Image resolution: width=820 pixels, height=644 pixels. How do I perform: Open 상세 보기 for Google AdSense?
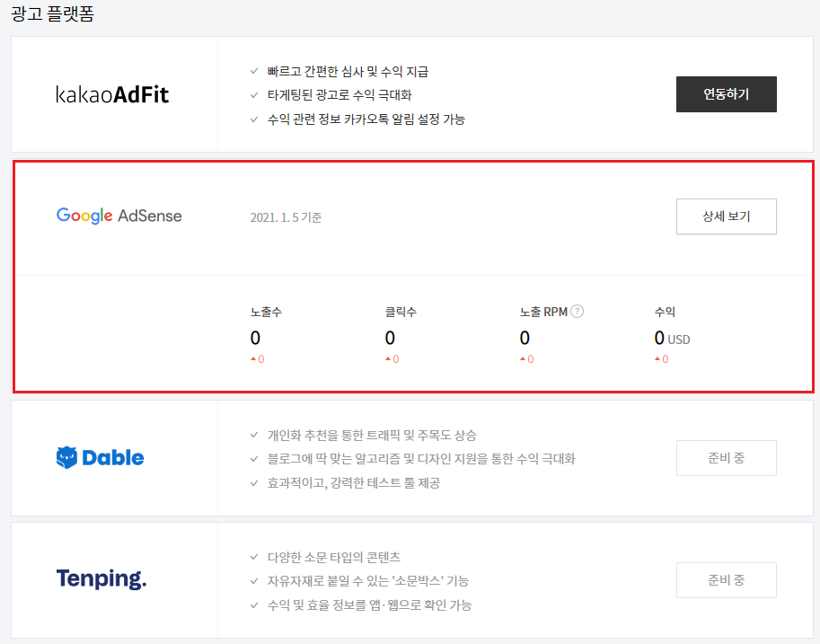point(726,216)
